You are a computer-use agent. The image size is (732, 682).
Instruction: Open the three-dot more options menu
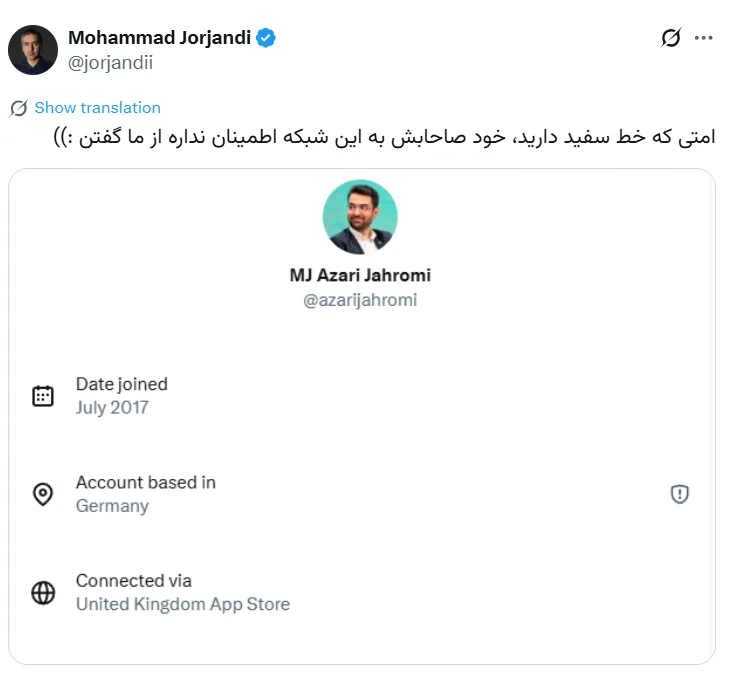coord(704,38)
